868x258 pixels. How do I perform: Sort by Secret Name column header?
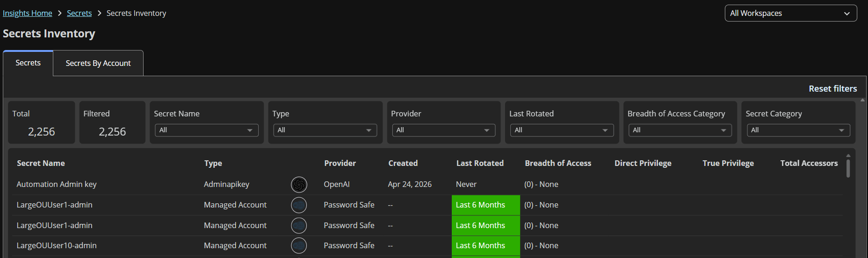(41, 163)
